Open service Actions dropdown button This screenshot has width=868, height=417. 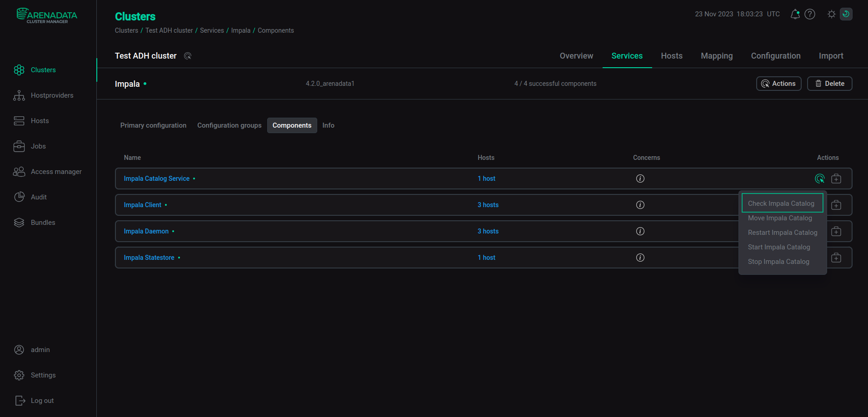(778, 84)
